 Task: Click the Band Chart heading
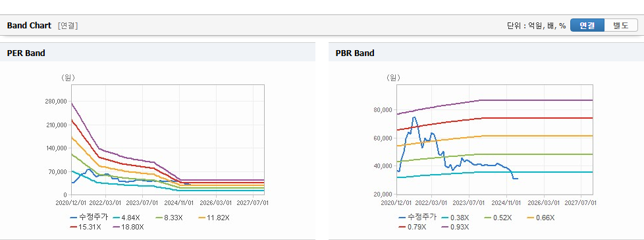coord(29,26)
